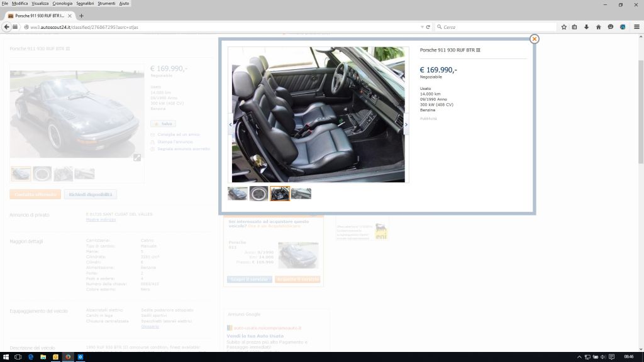This screenshot has width=644, height=362.
Task: Open a new browser tab
Action: click(x=81, y=16)
